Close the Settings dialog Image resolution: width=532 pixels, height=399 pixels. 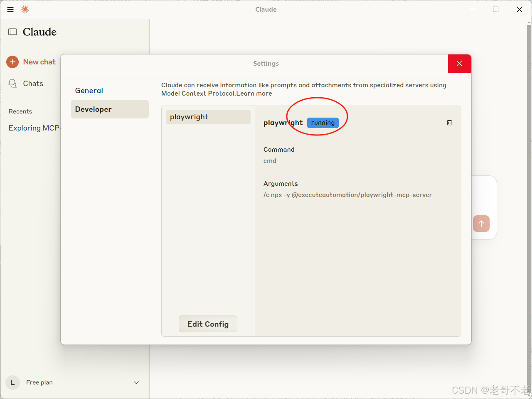459,64
